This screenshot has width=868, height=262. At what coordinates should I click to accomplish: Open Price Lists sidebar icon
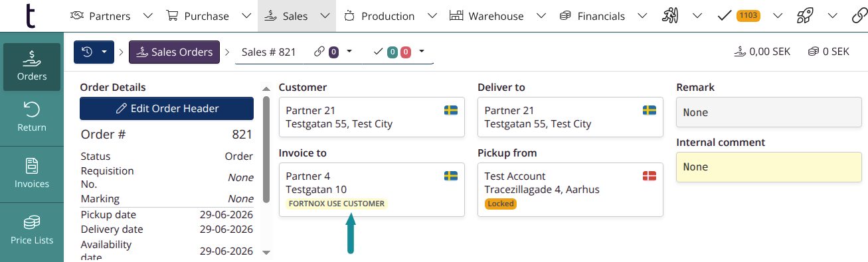pos(32,230)
